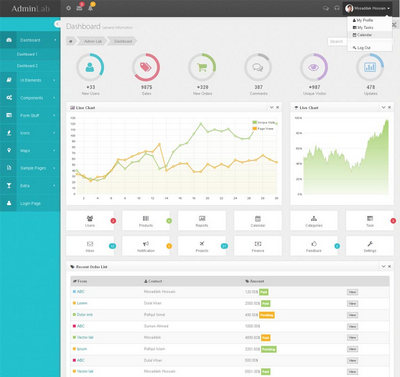The image size is (400, 377).
Task: Click the New Users circle icon
Action: (90, 67)
